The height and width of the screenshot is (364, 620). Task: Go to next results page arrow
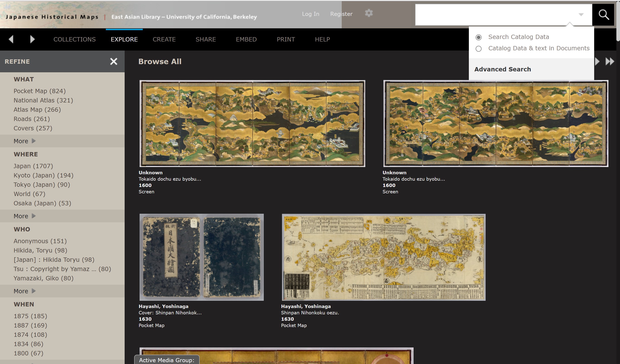pyautogui.click(x=598, y=61)
